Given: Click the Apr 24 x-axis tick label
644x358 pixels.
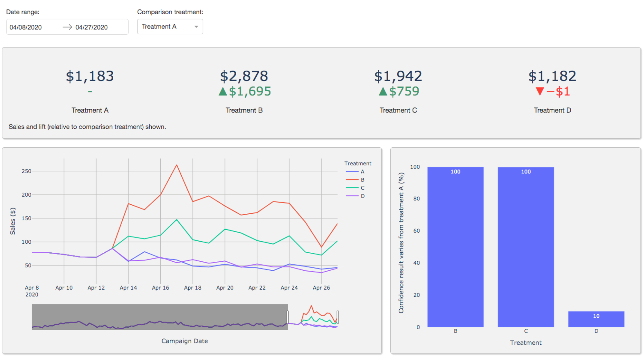Looking at the screenshot, I should tap(289, 288).
